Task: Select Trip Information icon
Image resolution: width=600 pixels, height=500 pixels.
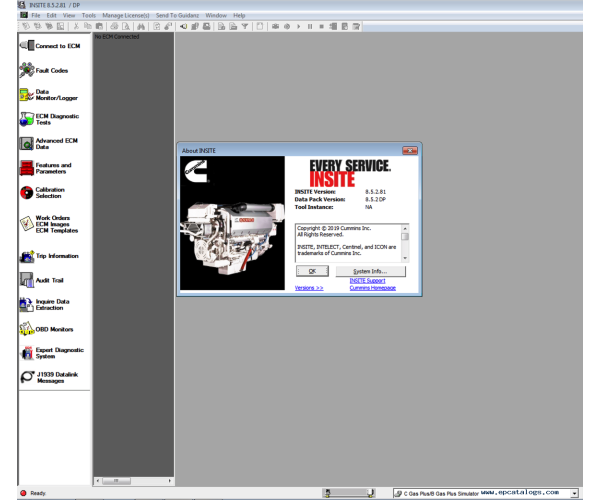Action: (x=27, y=256)
